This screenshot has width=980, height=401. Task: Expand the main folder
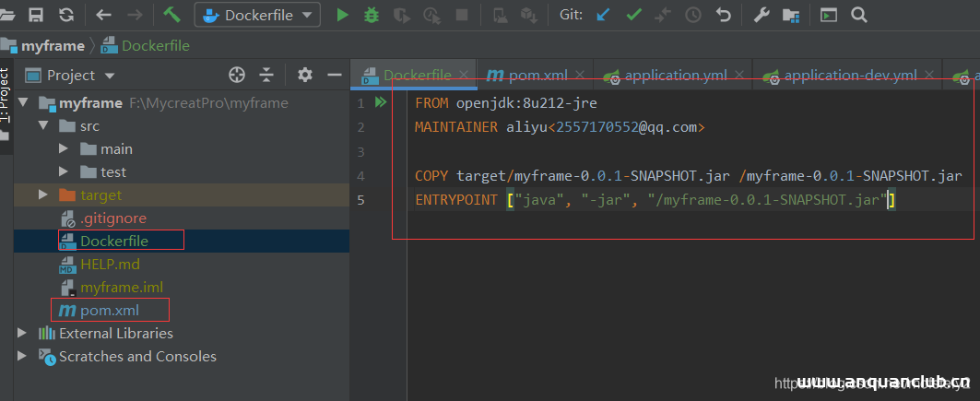pos(64,148)
